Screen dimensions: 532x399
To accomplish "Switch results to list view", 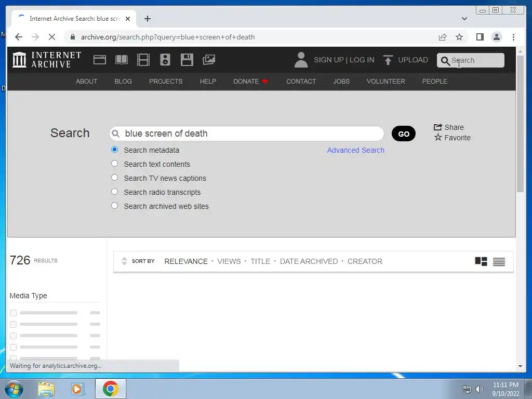I will pyautogui.click(x=499, y=262).
